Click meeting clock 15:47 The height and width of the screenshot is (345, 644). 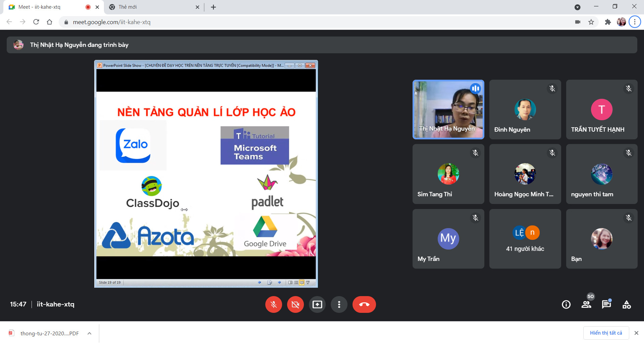pyautogui.click(x=18, y=304)
